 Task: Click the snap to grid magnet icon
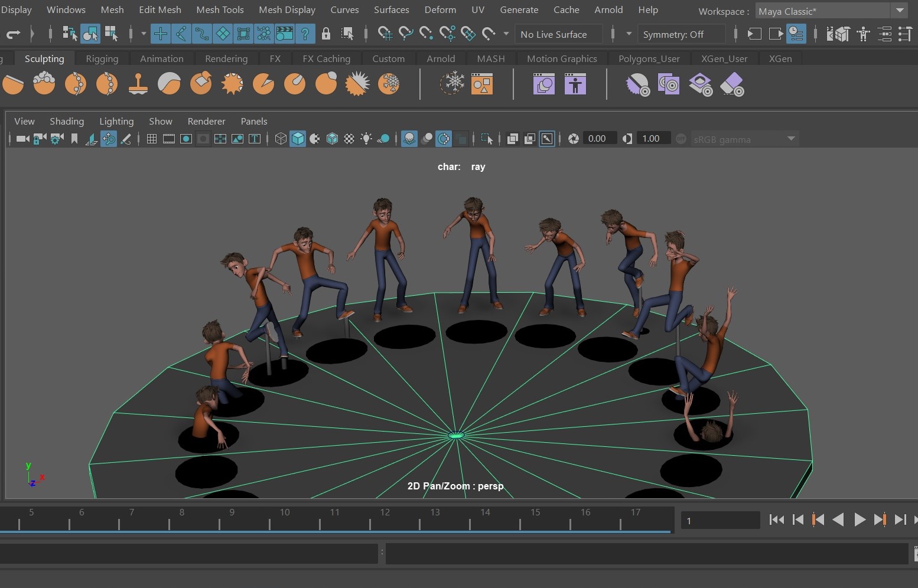(x=385, y=34)
